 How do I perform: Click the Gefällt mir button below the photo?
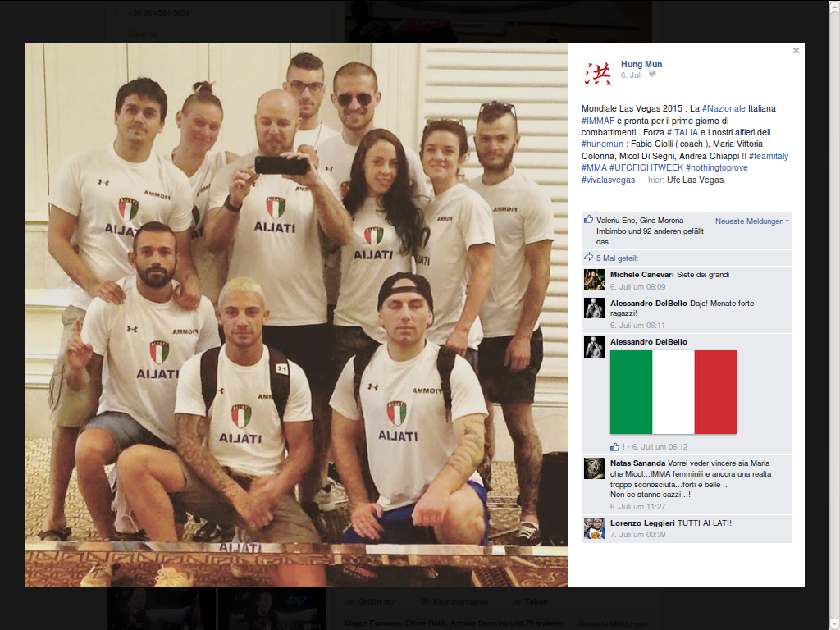tap(372, 601)
